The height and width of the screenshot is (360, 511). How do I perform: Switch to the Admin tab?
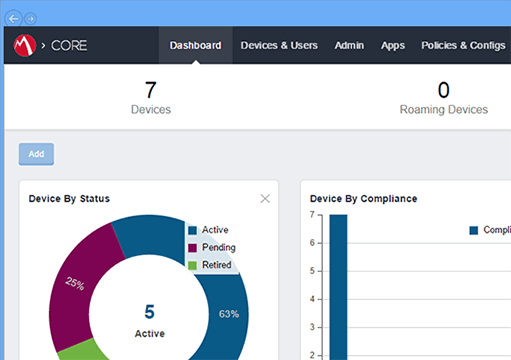click(x=349, y=45)
